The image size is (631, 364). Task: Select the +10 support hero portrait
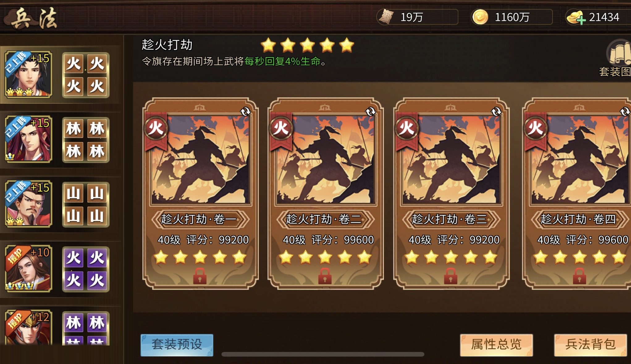(x=28, y=269)
